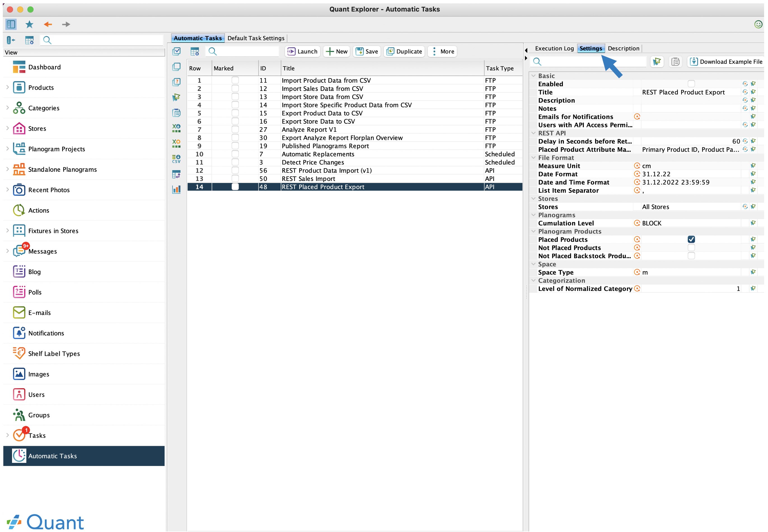
Task: Open the Execution Log tab
Action: pyautogui.click(x=554, y=48)
